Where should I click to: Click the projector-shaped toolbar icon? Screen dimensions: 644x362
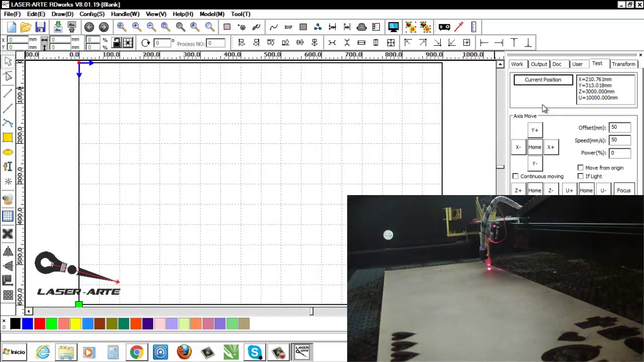[444, 27]
